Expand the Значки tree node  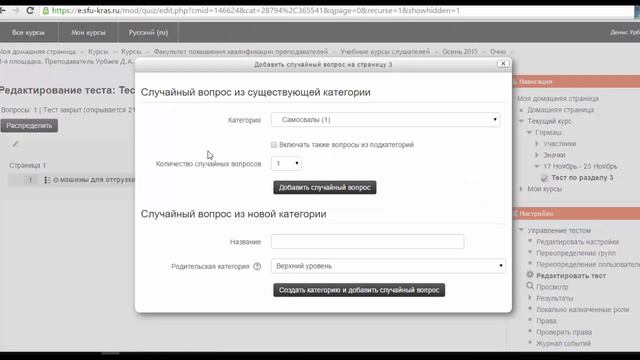coord(537,155)
